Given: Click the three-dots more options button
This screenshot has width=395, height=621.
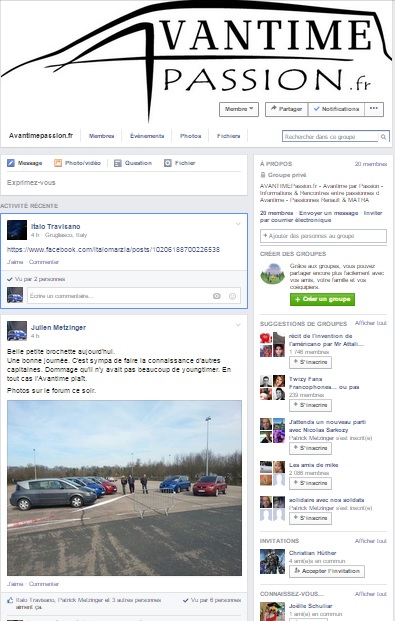Looking at the screenshot, I should click(x=374, y=109).
